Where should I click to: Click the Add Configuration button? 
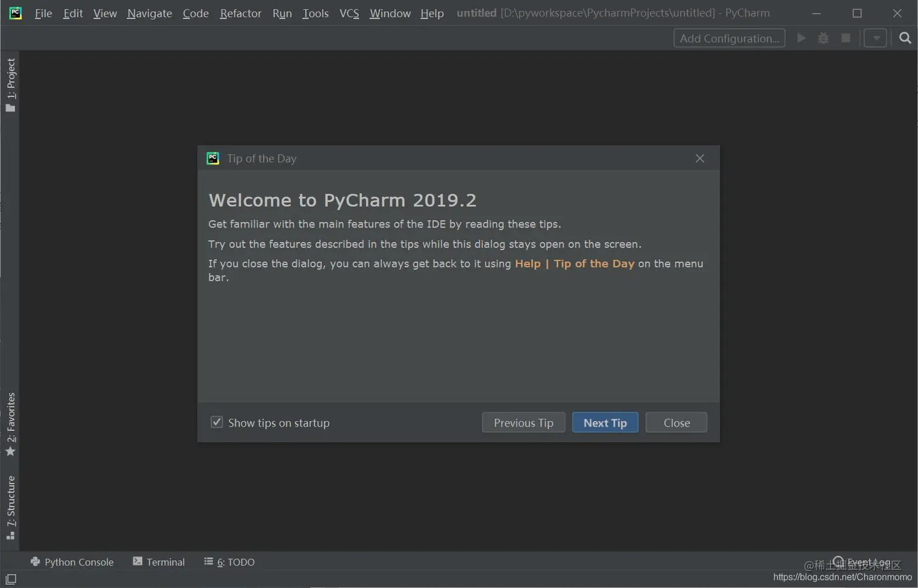(729, 38)
